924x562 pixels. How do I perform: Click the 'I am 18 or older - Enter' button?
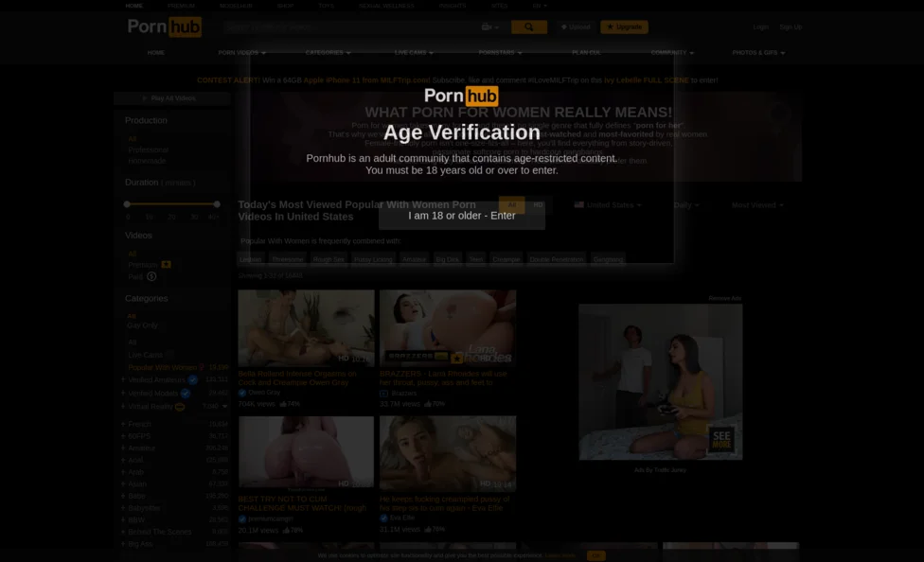[461, 216]
